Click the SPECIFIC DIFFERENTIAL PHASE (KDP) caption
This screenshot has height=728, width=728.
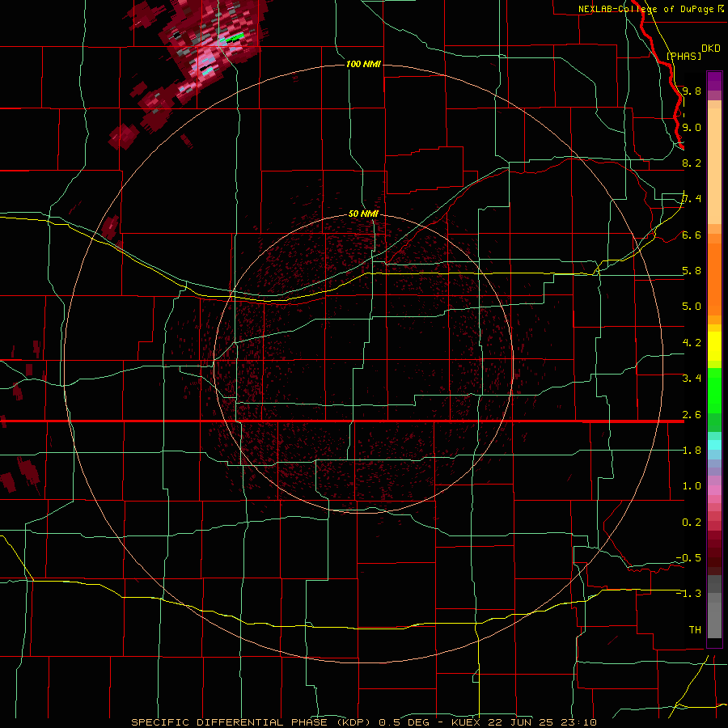pos(251,722)
